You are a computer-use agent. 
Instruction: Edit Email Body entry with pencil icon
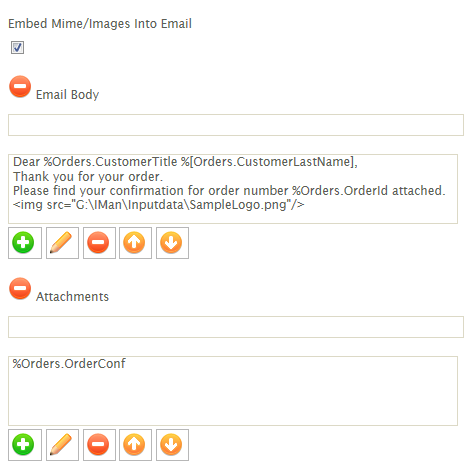click(x=62, y=243)
